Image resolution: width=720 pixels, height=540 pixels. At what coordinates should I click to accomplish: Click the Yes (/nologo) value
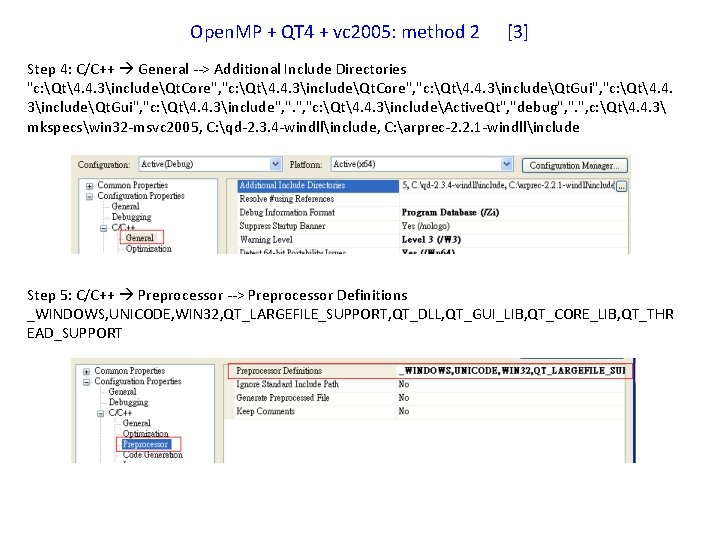(425, 226)
